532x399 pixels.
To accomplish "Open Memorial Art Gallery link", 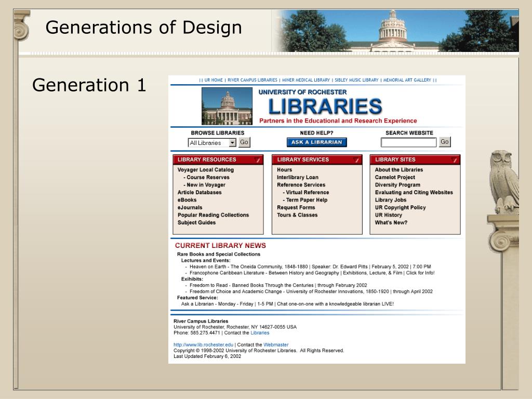I will [x=407, y=80].
